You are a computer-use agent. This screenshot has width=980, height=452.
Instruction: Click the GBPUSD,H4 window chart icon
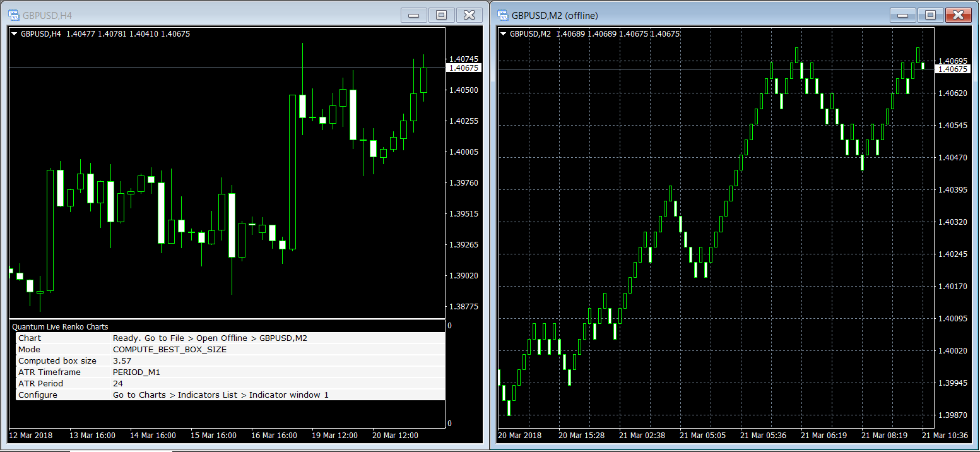click(13, 15)
